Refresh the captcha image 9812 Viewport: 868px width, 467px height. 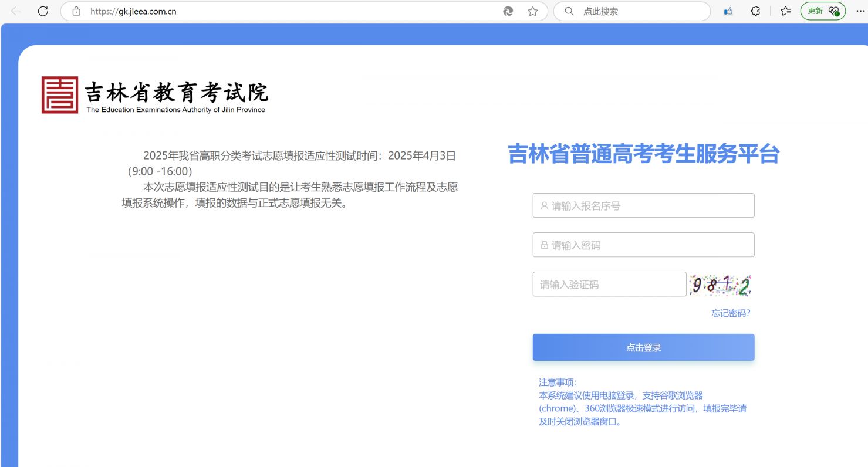point(720,285)
